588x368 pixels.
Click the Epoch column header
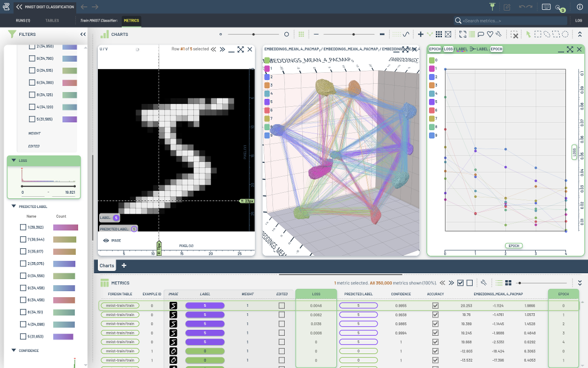563,294
